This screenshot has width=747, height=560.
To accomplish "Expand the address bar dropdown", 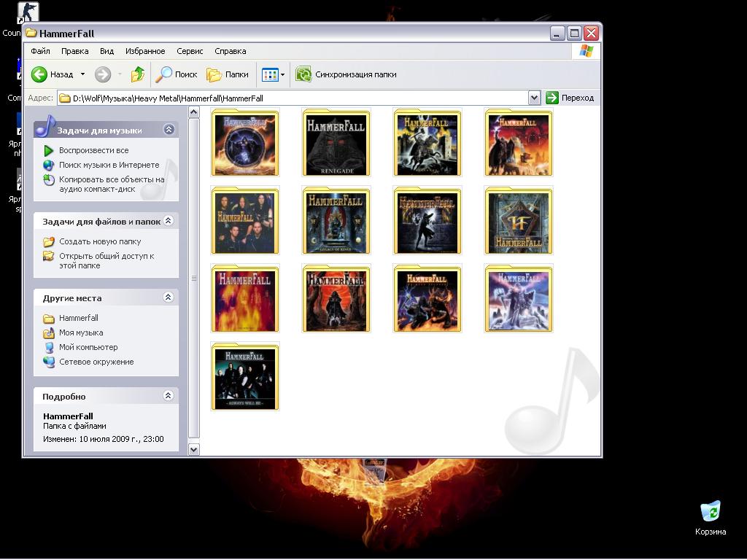I will pos(534,98).
